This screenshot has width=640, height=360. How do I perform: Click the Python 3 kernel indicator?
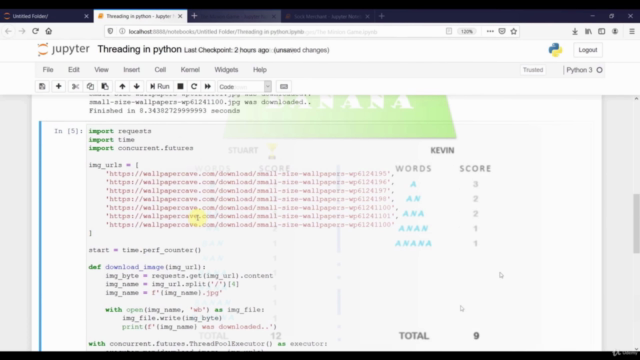pos(579,70)
